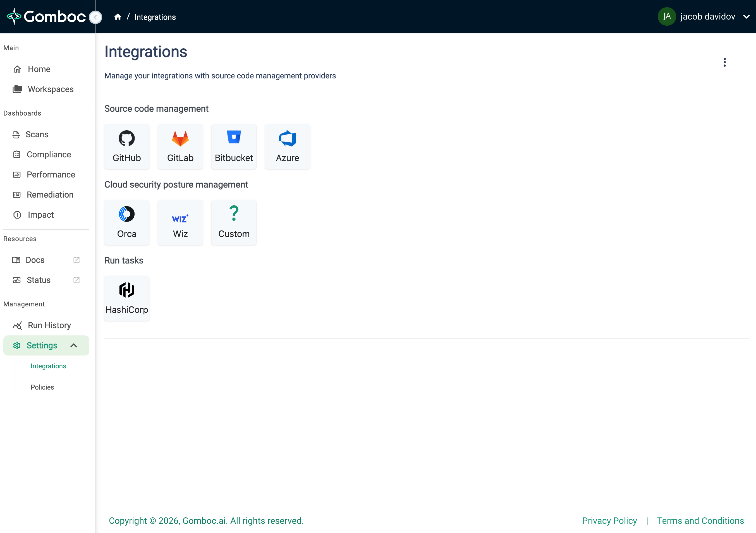The image size is (756, 533).
Task: Click the home breadcrumb icon
Action: click(118, 17)
